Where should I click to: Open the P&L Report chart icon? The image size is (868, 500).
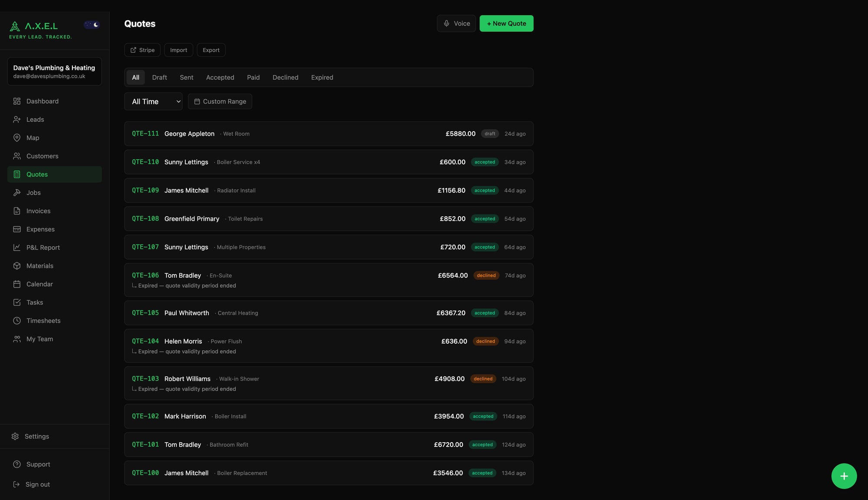(17, 247)
